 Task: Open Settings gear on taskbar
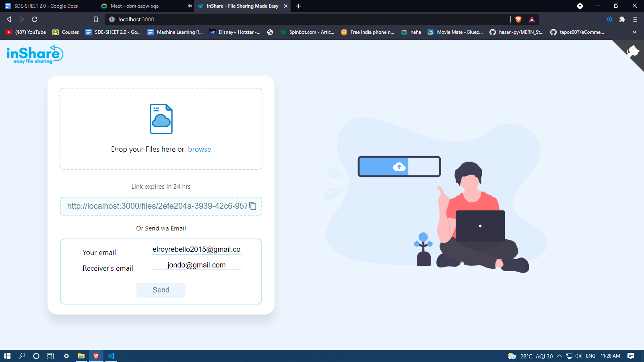pos(66,356)
